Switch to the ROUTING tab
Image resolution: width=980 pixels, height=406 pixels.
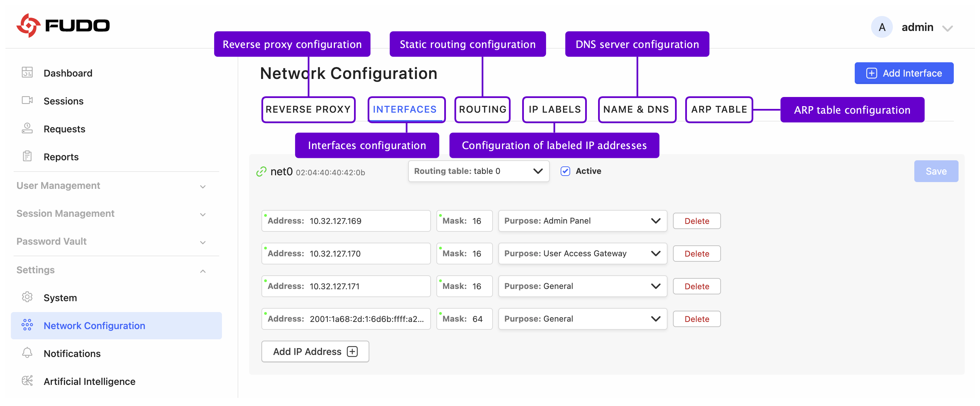point(482,110)
